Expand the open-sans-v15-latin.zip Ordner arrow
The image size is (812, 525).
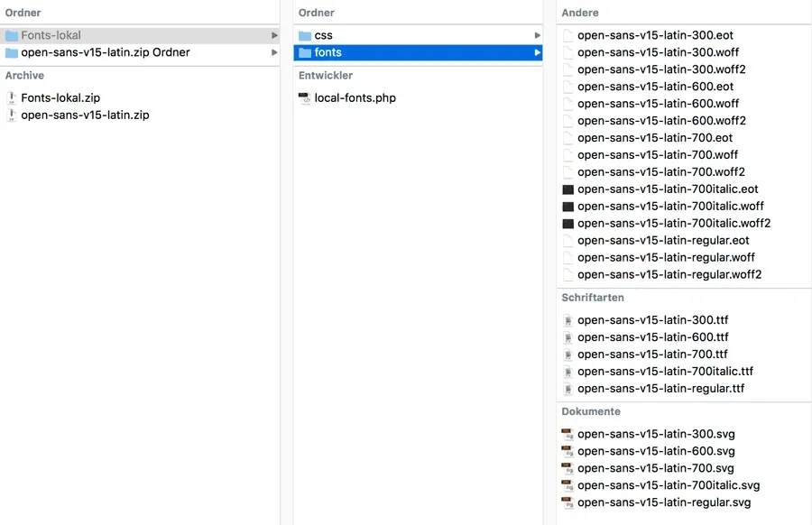pyautogui.click(x=274, y=52)
